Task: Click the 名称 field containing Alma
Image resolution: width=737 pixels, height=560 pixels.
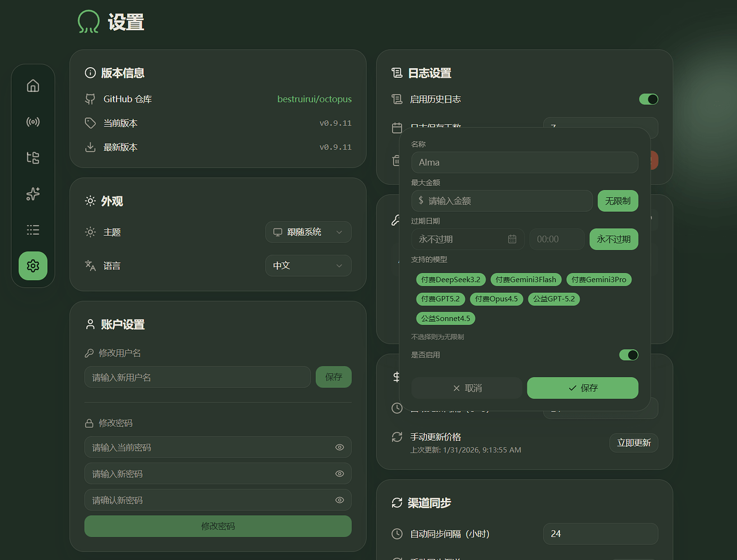Action: 525,162
